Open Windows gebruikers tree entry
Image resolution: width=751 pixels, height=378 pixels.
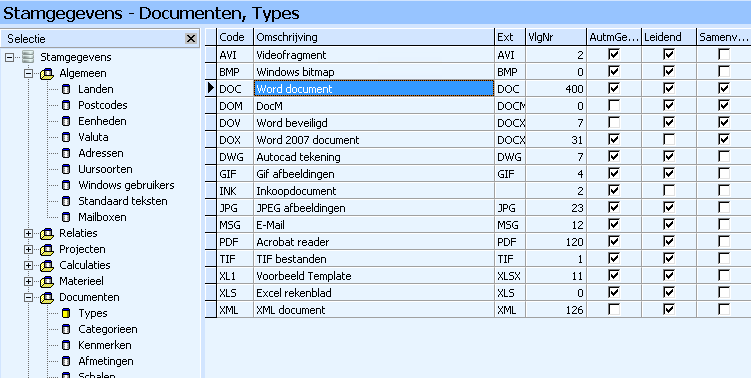click(126, 185)
